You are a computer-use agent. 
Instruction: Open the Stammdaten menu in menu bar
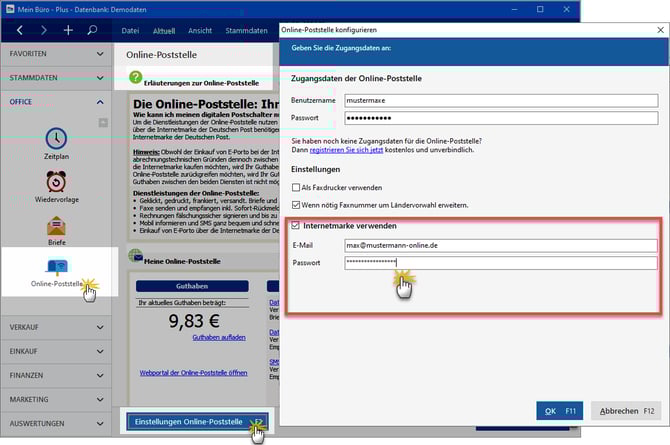pos(247,31)
